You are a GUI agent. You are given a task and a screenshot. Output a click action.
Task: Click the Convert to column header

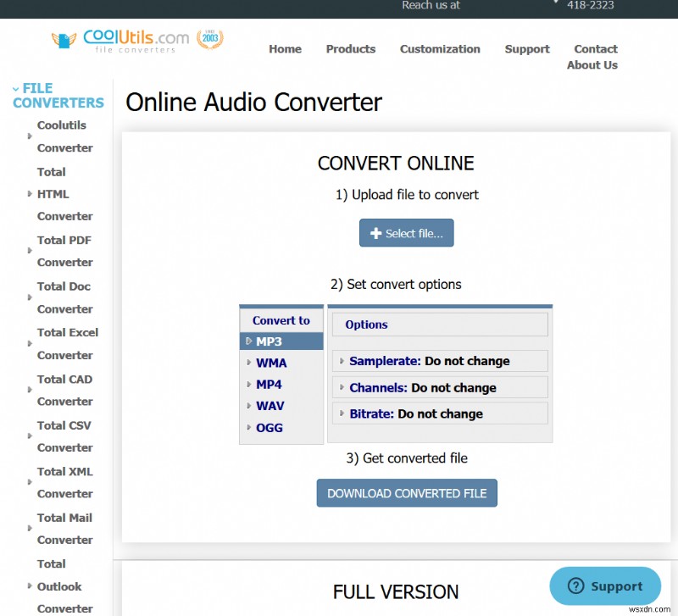pyautogui.click(x=281, y=320)
